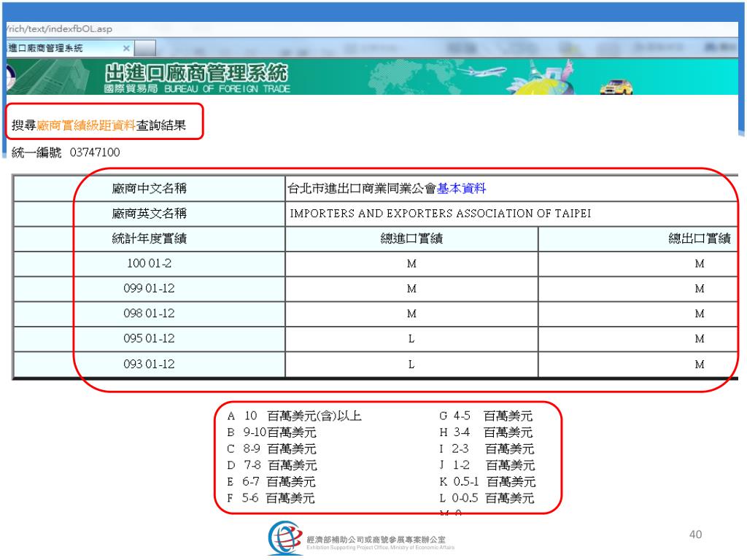Click the 出進口廠商管理系統 banner title
Viewport: 747px width, 560px height.
pos(196,74)
